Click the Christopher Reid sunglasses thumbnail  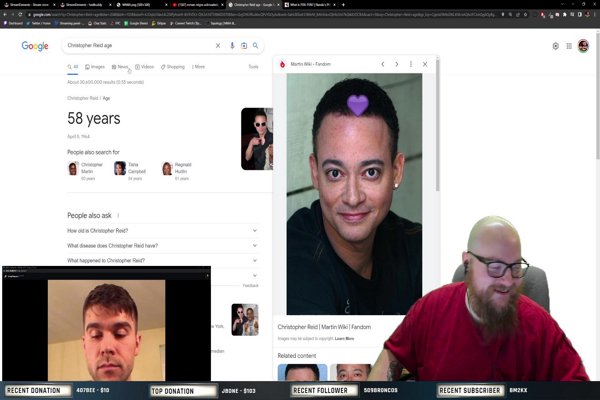pos(257,139)
